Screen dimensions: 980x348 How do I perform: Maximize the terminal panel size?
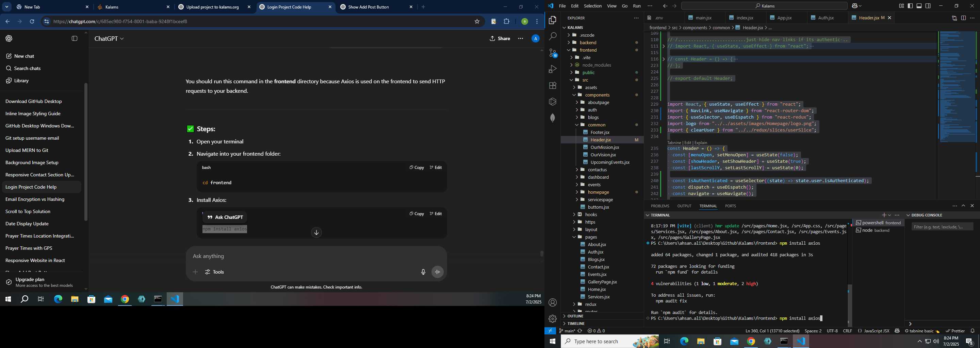tap(963, 206)
